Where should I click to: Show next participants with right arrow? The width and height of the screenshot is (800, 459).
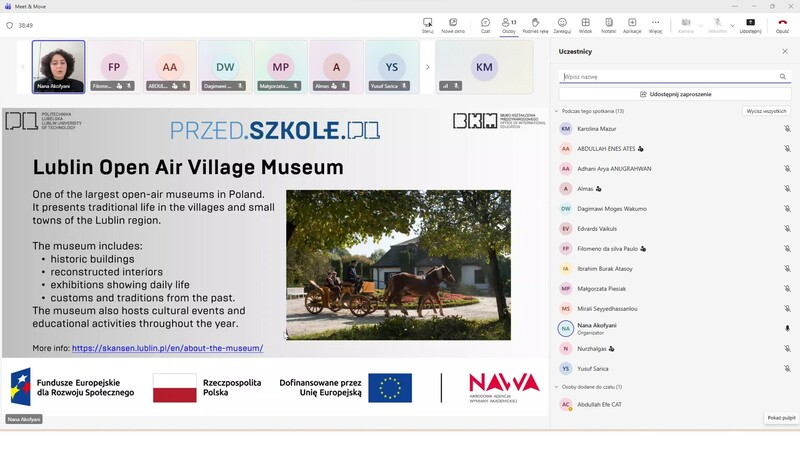428,67
